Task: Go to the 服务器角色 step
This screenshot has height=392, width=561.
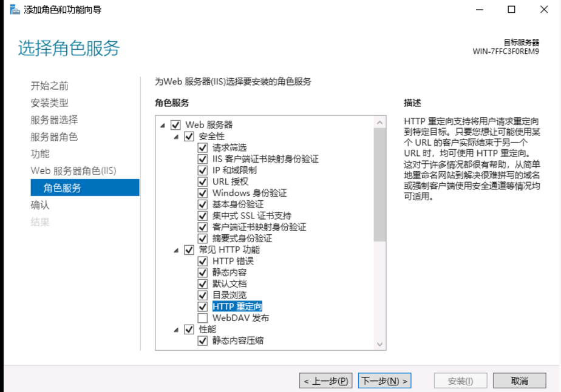Action: coord(54,137)
